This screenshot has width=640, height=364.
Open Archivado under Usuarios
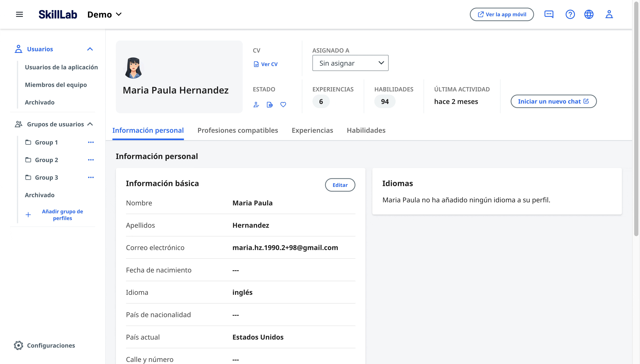pos(40,102)
